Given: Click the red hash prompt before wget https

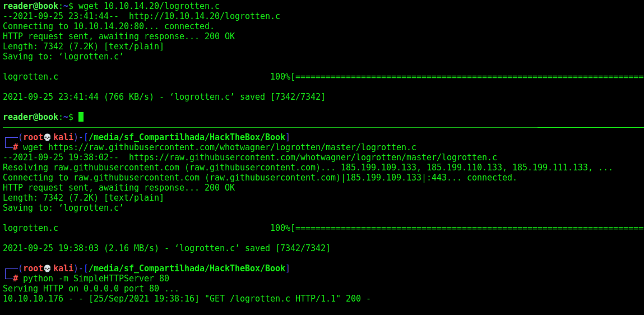Looking at the screenshot, I should [x=16, y=147].
